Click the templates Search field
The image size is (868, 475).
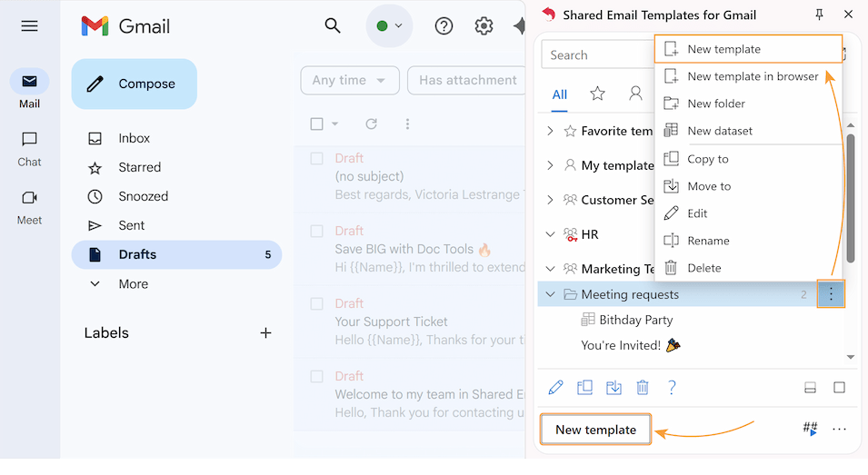pos(598,55)
